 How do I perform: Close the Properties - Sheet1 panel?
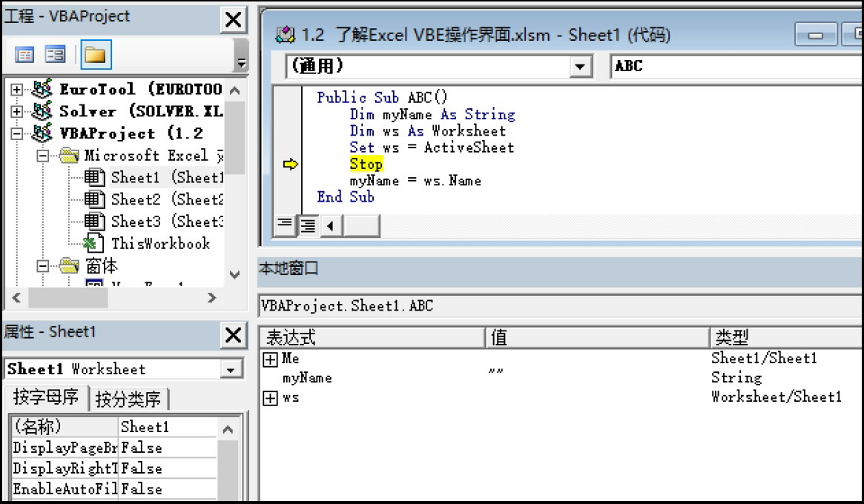(x=233, y=336)
